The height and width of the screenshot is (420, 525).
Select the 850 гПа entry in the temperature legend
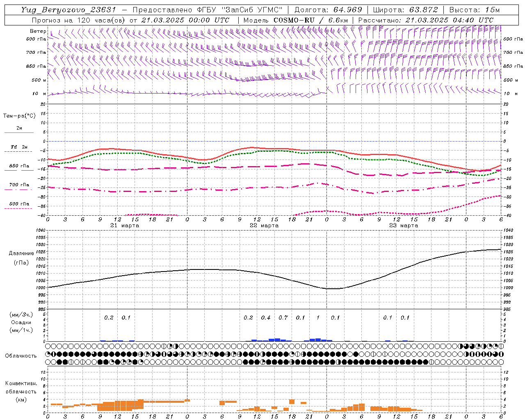pyautogui.click(x=19, y=166)
